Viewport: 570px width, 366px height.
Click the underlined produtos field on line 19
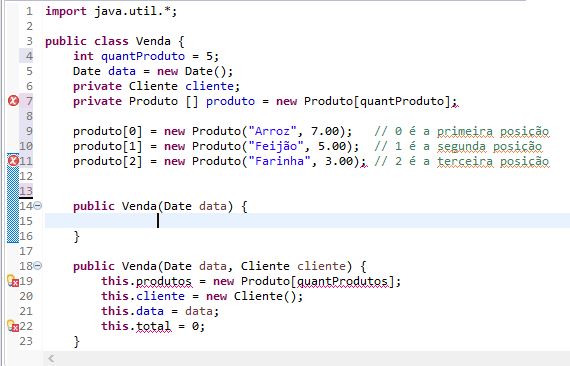(x=164, y=281)
